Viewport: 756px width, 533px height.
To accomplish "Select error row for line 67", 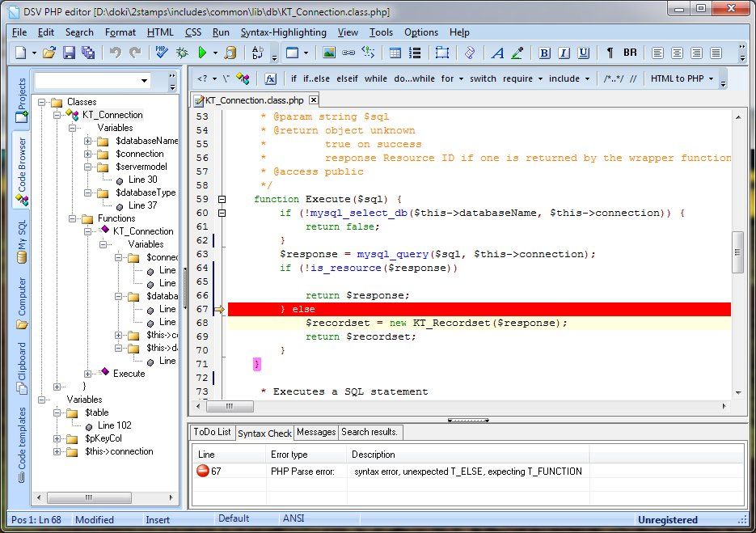I will click(388, 472).
